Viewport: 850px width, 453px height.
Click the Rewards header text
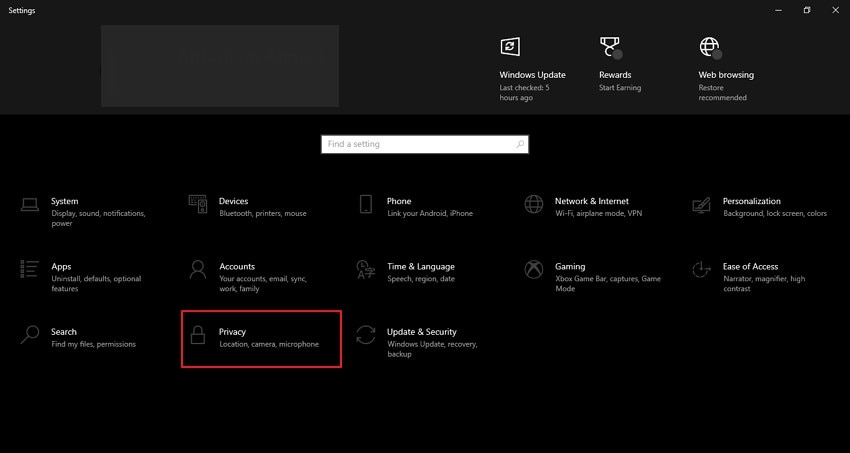point(615,75)
